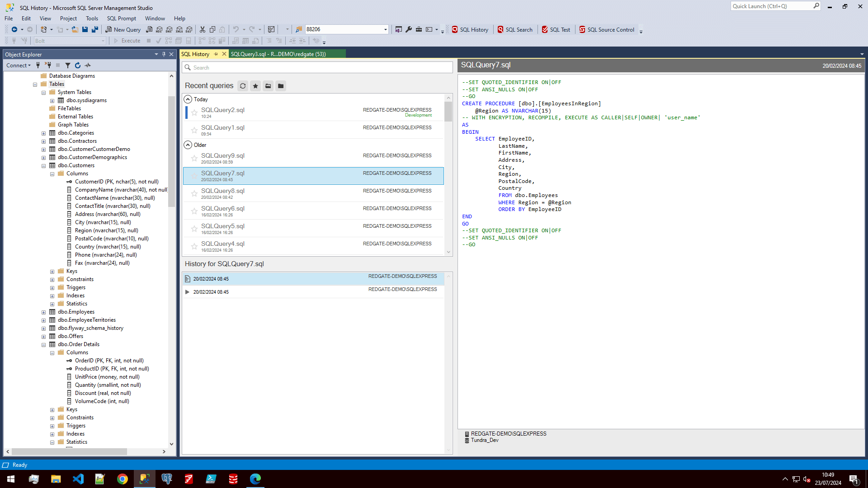Refresh the Recent queries list
Screen dimensions: 868x488
click(243, 85)
